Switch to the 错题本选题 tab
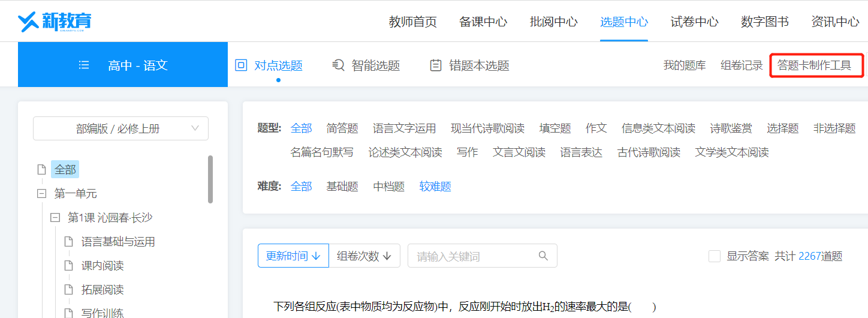Viewport: 868px width, 318px height. (x=469, y=65)
